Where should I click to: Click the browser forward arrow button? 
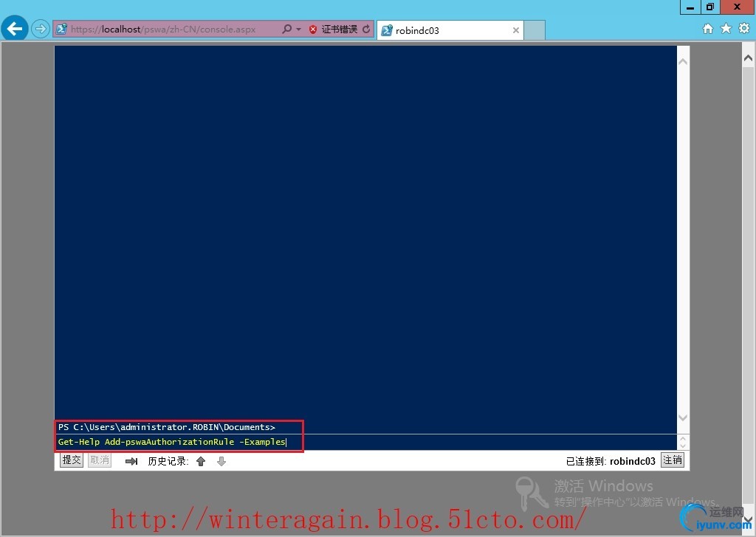(x=41, y=29)
